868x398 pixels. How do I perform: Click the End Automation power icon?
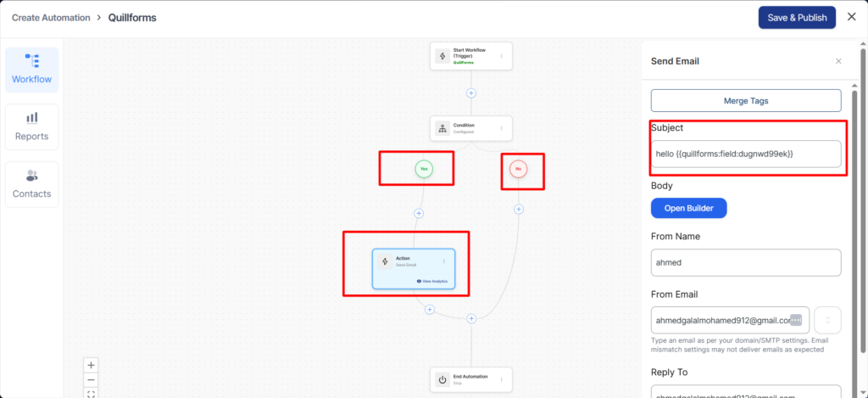pyautogui.click(x=442, y=379)
